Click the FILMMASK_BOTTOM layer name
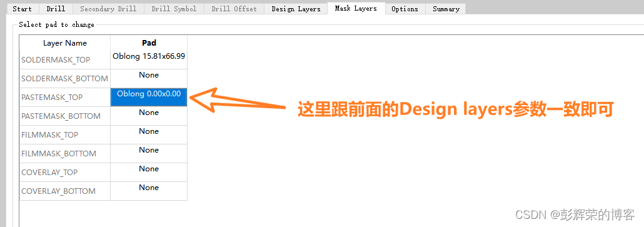This screenshot has width=644, height=227. [59, 154]
